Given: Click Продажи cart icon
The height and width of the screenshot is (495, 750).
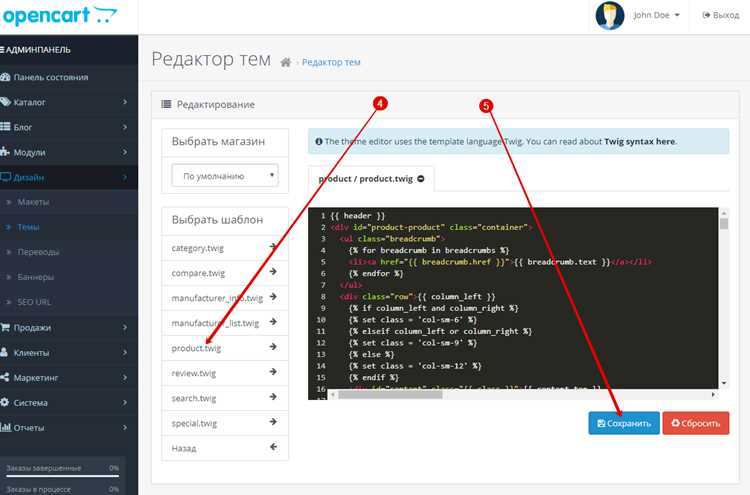Looking at the screenshot, I should click(x=5, y=328).
